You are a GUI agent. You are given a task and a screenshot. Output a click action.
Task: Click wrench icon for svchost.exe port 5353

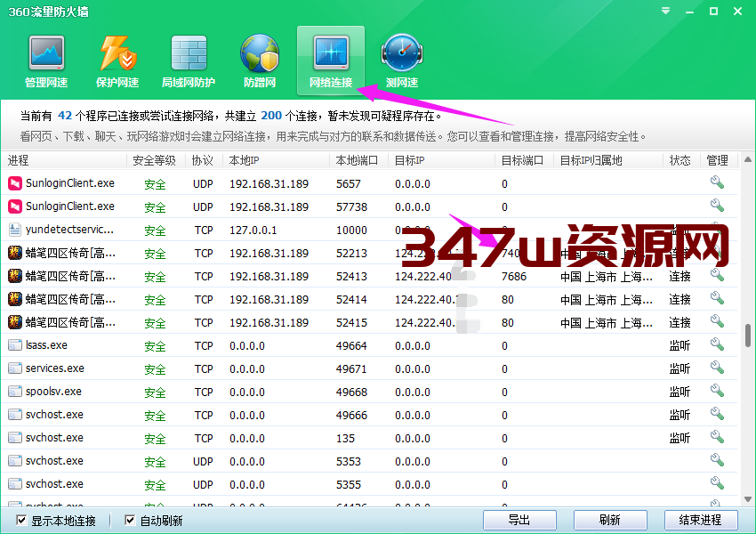point(717,460)
